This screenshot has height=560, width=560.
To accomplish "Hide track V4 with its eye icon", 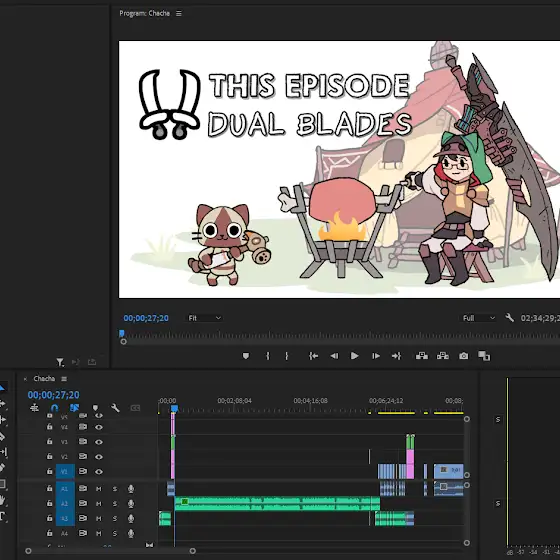I will (99, 427).
